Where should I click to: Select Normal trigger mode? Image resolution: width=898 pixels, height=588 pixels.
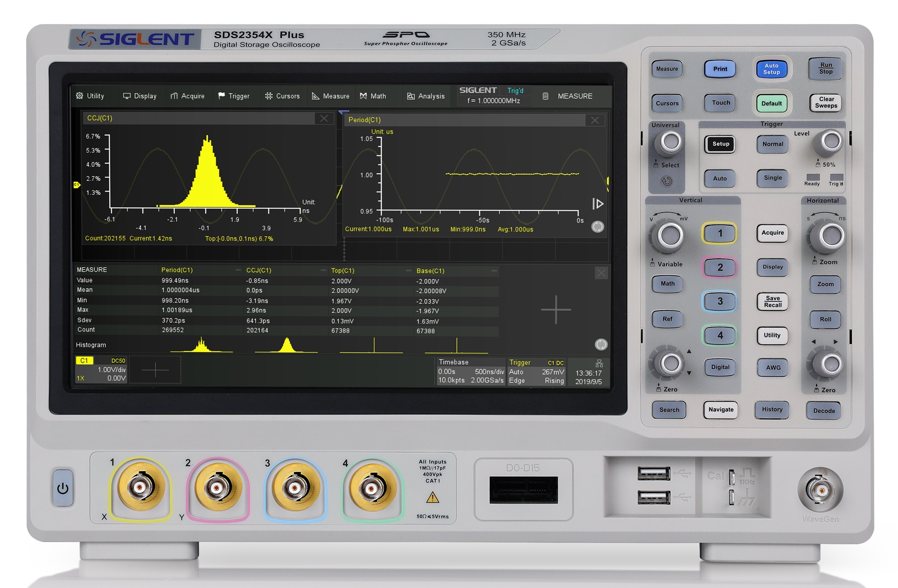[773, 144]
